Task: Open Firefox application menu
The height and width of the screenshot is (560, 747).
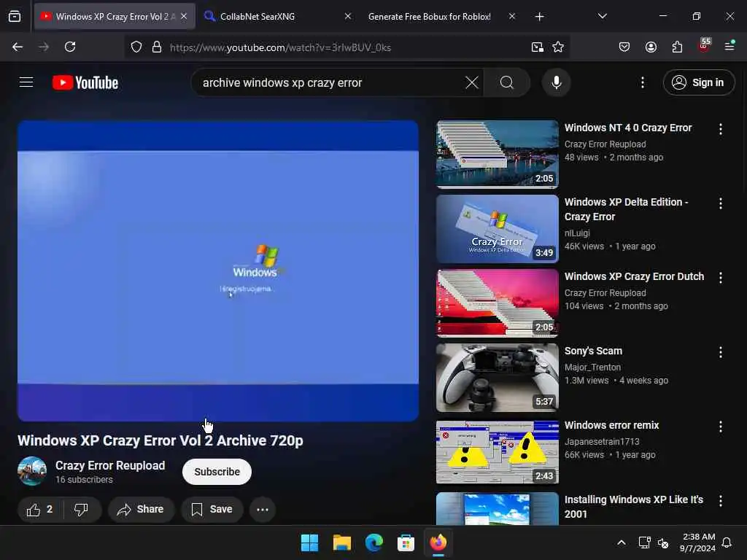Action: [x=729, y=46]
